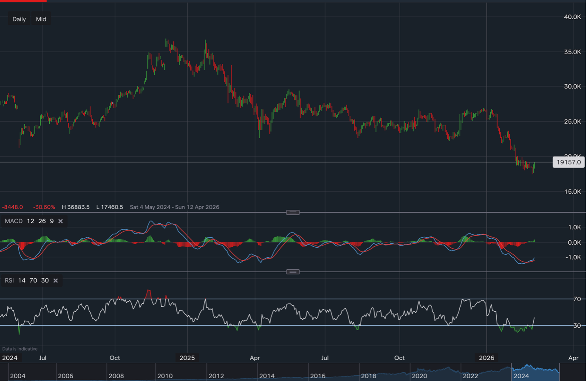
Task: Switch to Mid chart mode
Action: pos(41,19)
